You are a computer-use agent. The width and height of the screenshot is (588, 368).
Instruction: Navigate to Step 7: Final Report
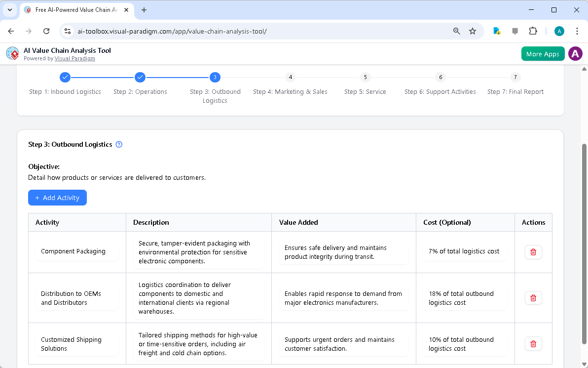[x=515, y=77]
